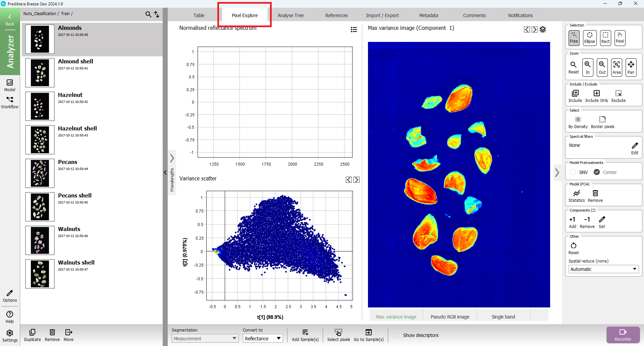
Task: Choose the Rect selection tool
Action: pyautogui.click(x=605, y=38)
